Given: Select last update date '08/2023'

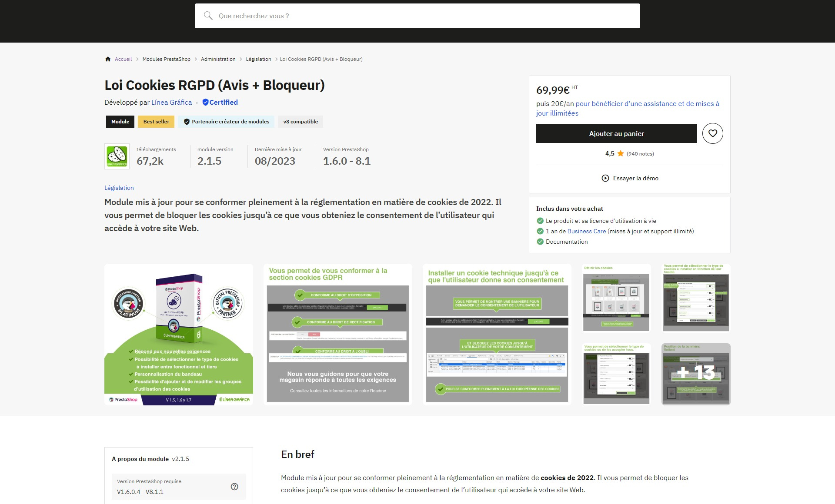Looking at the screenshot, I should click(x=275, y=161).
